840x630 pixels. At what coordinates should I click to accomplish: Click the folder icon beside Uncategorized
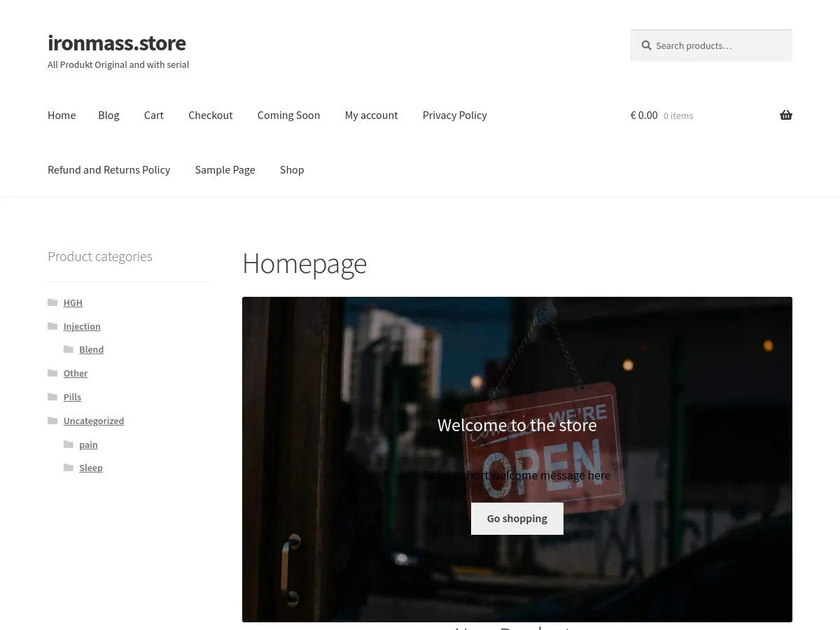(x=53, y=420)
